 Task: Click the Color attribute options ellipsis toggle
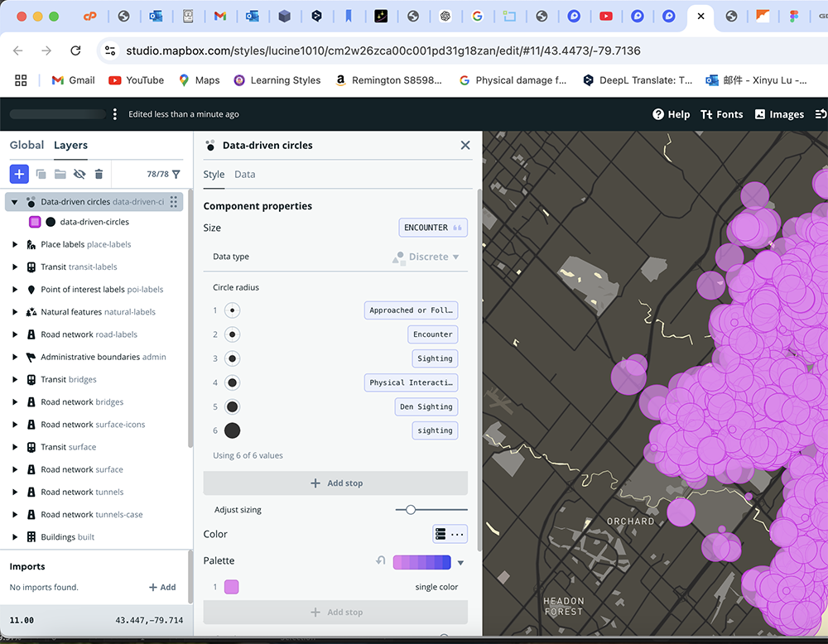coord(458,534)
